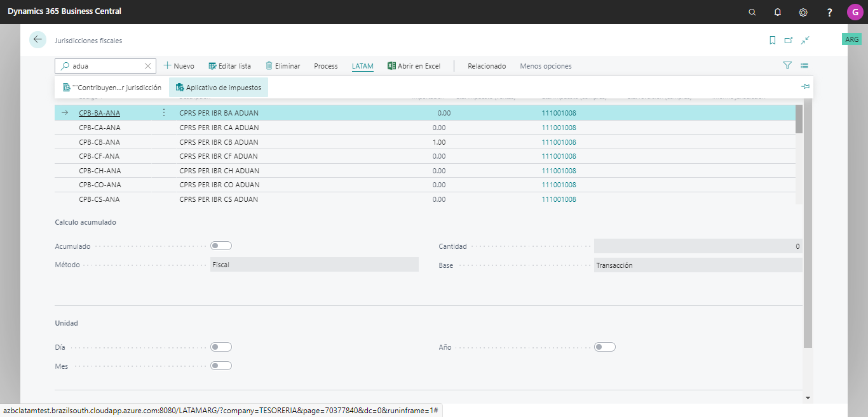The image size is (868, 417).
Task: Open account 111001008 in CPB-CS-ANA row
Action: 559,199
